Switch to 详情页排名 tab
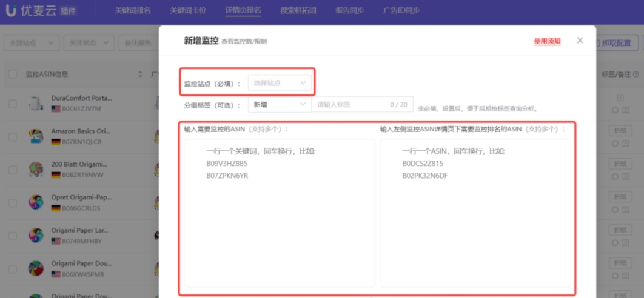The width and height of the screenshot is (644, 298). click(x=243, y=11)
